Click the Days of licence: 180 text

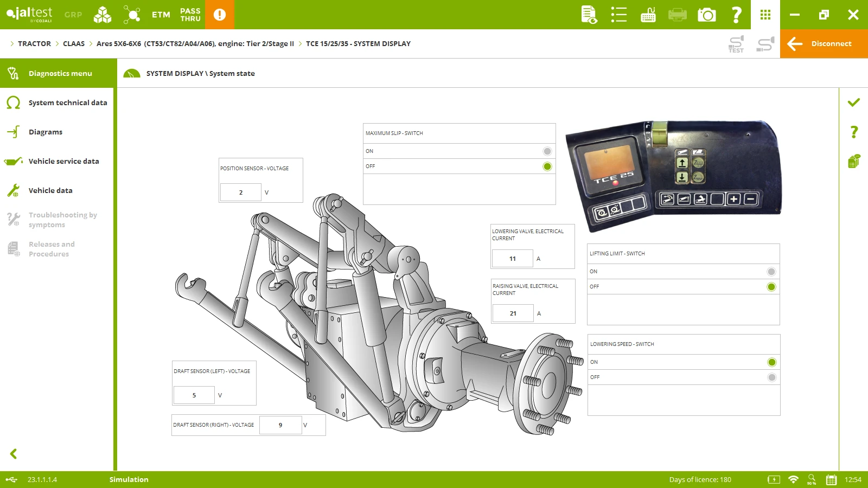(x=700, y=479)
